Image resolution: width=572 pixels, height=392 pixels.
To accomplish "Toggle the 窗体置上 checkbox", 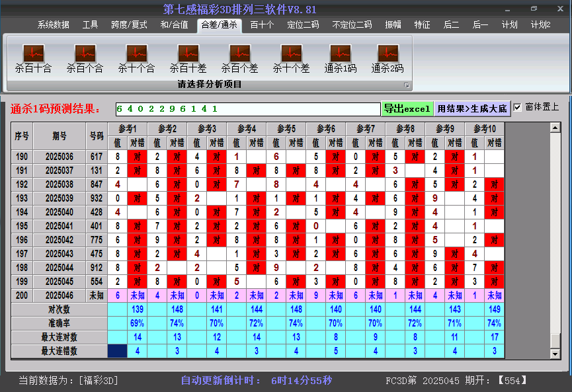I will coord(517,107).
